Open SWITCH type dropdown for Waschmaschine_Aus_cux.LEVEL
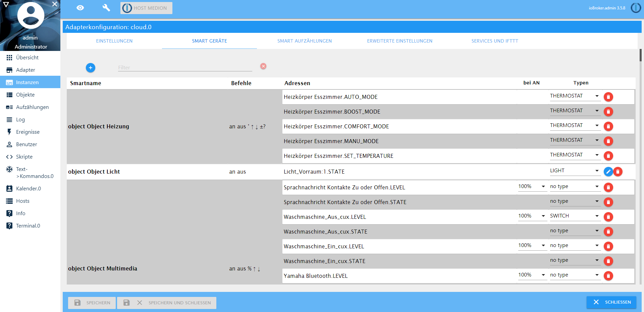 pyautogui.click(x=574, y=216)
